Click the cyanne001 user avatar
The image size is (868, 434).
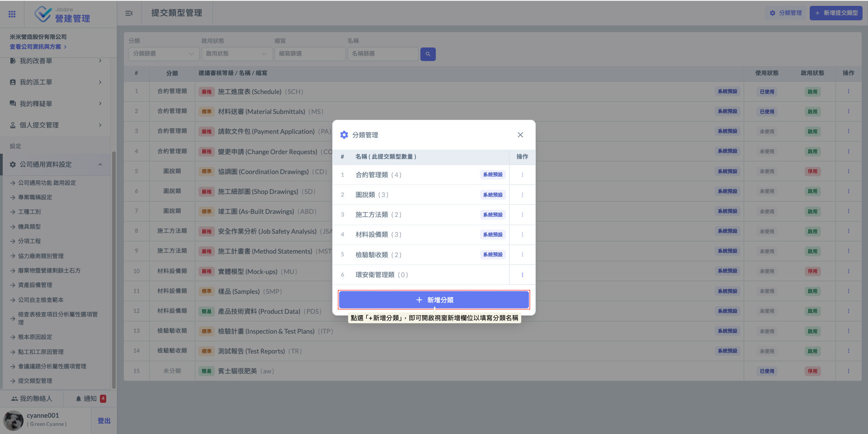tap(14, 420)
